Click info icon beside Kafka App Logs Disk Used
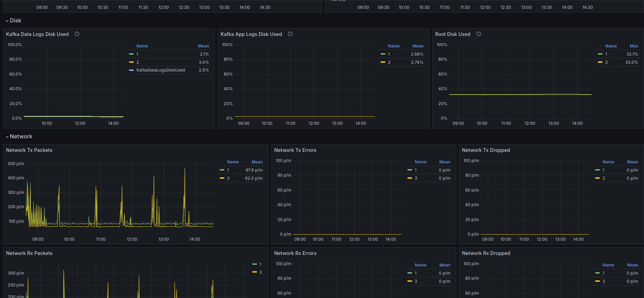This screenshot has height=298, width=644. click(x=290, y=34)
